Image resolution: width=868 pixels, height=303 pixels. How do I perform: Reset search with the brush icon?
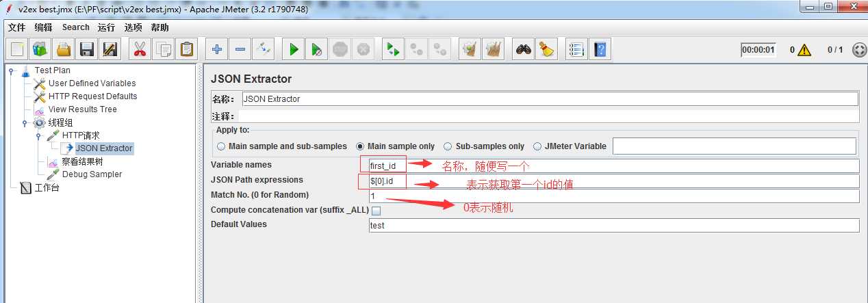click(x=547, y=49)
